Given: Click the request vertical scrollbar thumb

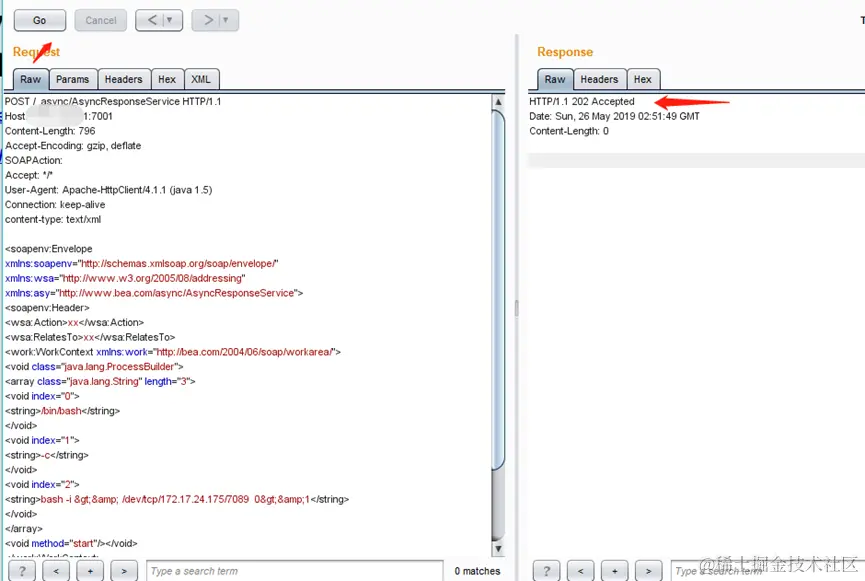Looking at the screenshot, I should pyautogui.click(x=498, y=290).
